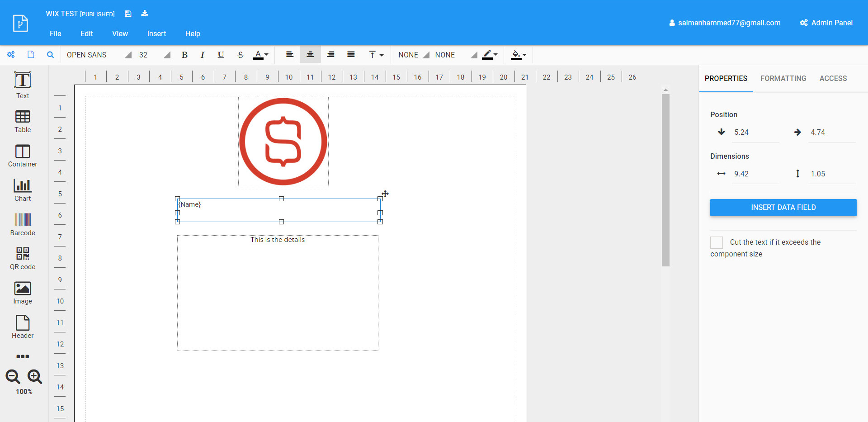Open the Help menu
The height and width of the screenshot is (422, 868).
pyautogui.click(x=193, y=33)
